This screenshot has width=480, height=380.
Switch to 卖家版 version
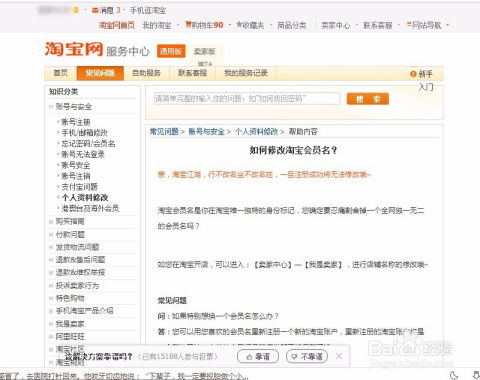coord(205,51)
